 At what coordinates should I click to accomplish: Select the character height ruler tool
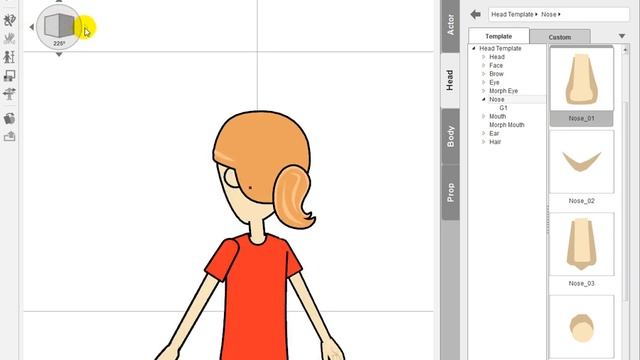coord(9,57)
